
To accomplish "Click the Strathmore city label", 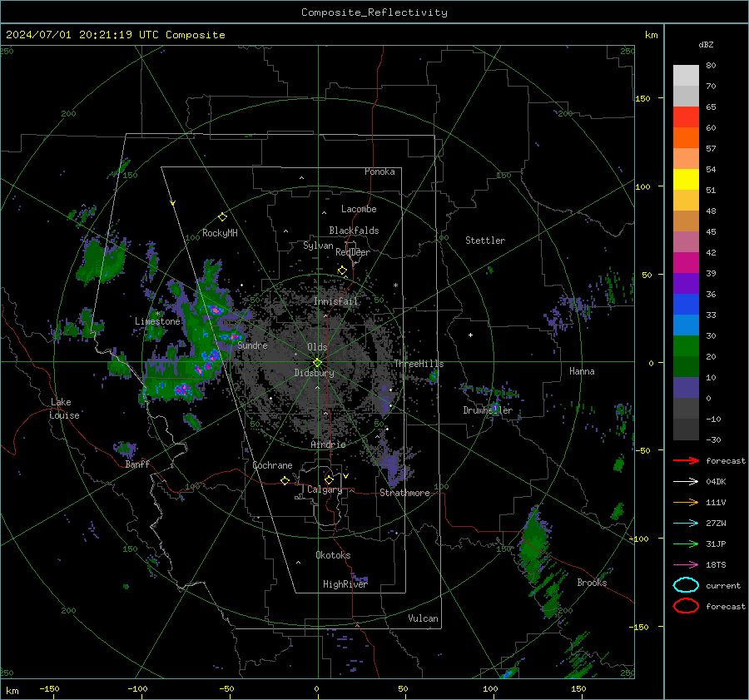I will (x=404, y=493).
